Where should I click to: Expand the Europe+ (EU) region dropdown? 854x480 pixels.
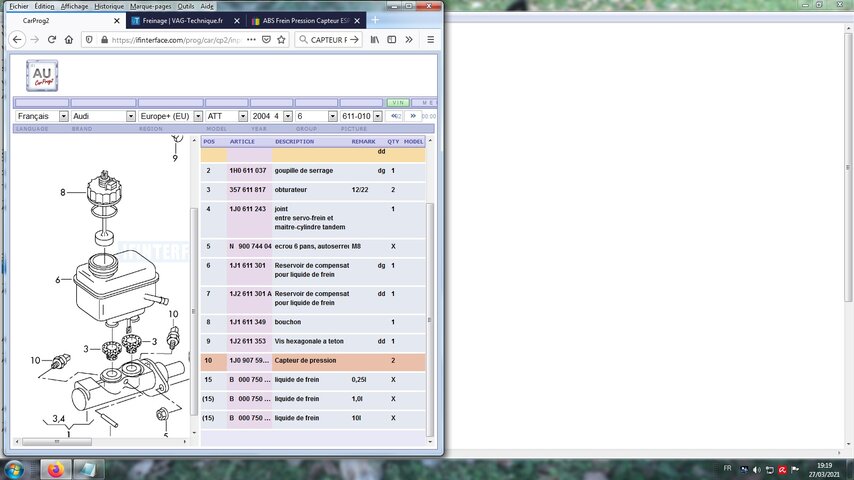pos(198,116)
